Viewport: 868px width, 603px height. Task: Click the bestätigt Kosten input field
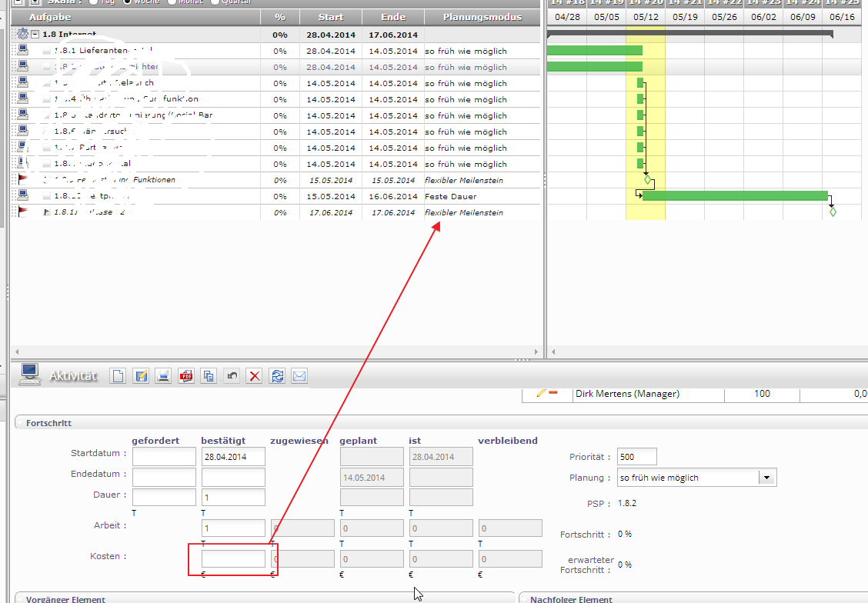(233, 559)
